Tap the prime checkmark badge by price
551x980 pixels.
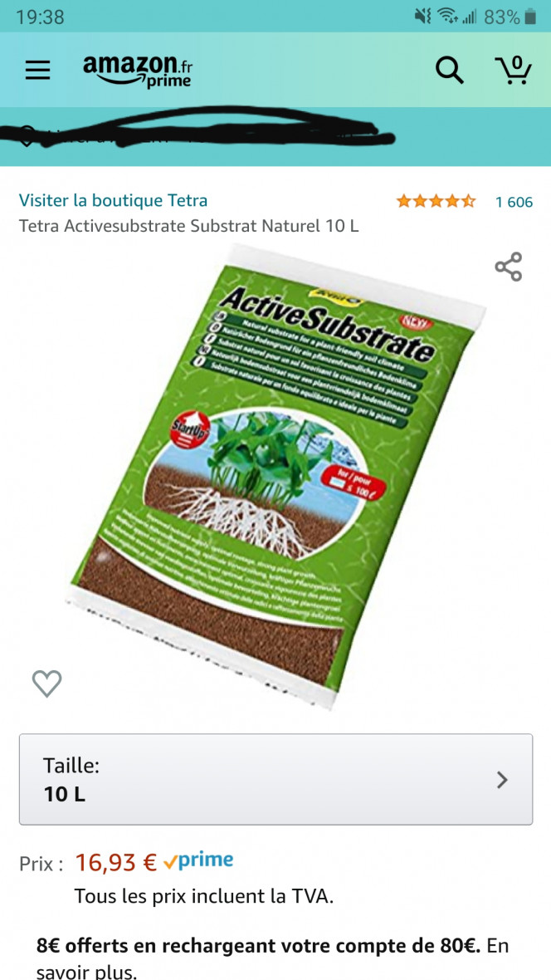(x=198, y=861)
